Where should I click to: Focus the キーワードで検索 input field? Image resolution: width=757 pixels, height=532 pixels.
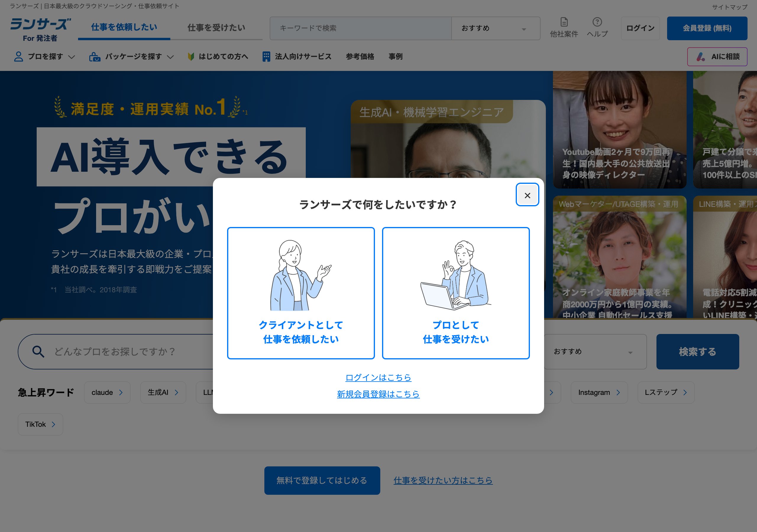pos(360,28)
